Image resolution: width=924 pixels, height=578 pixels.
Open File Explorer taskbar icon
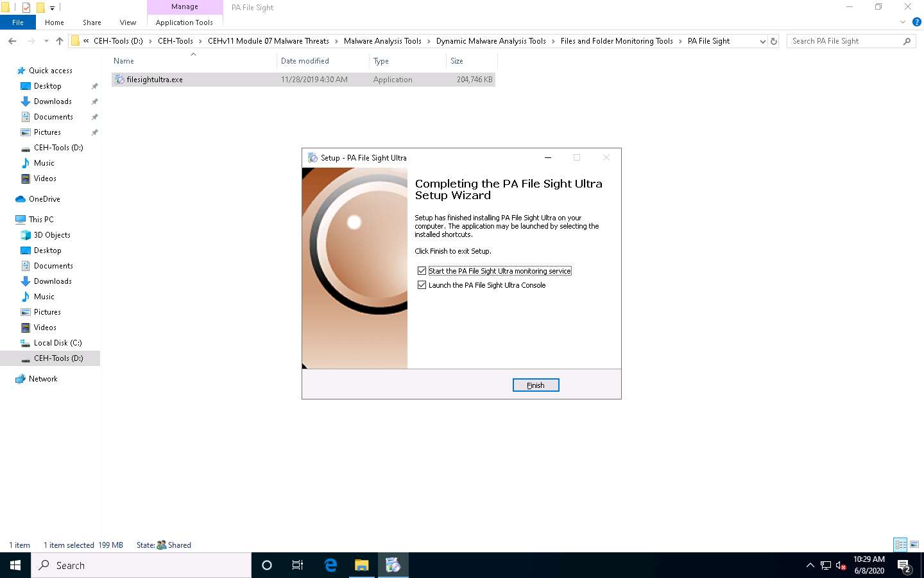pos(362,565)
